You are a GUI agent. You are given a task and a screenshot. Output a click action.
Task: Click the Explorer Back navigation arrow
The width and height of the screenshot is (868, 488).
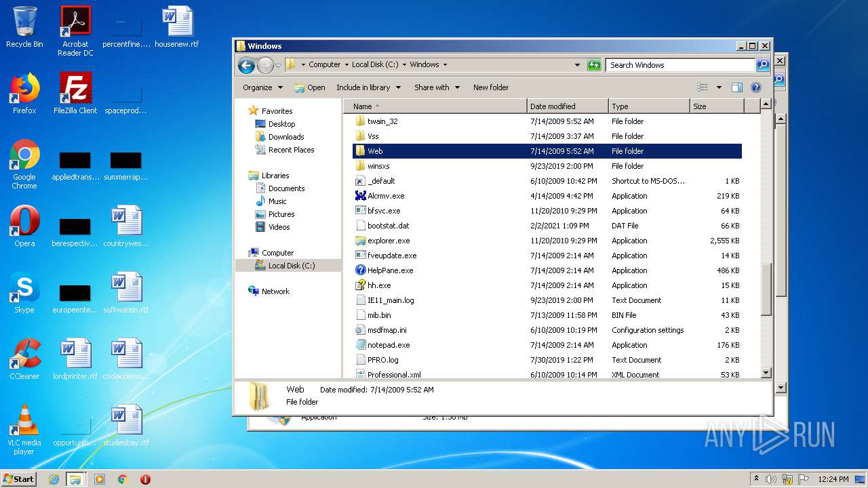click(247, 65)
